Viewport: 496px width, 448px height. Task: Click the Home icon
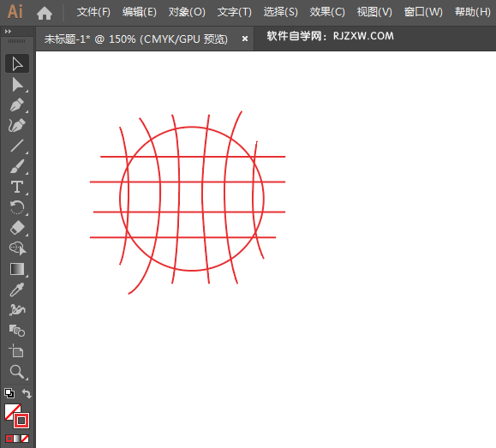[45, 14]
